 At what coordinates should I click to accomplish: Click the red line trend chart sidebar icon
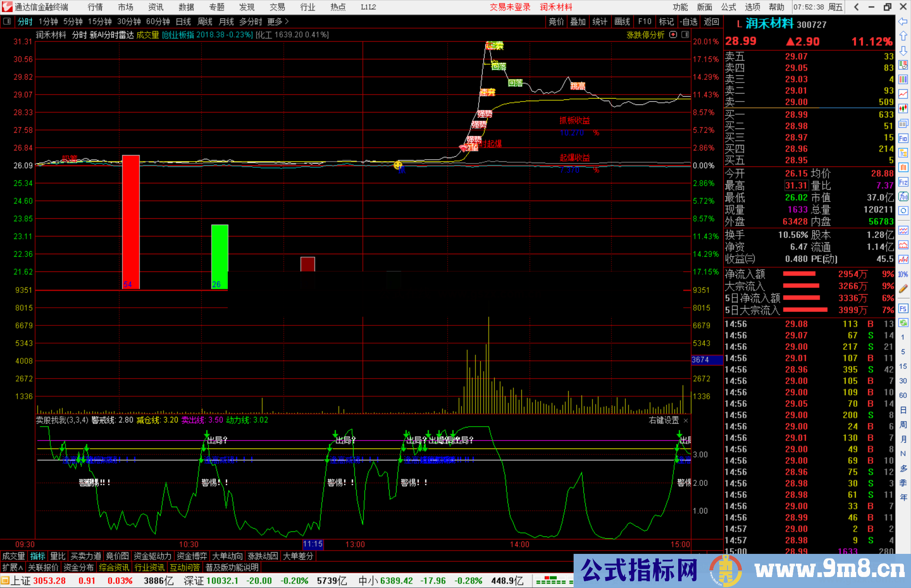pyautogui.click(x=903, y=94)
